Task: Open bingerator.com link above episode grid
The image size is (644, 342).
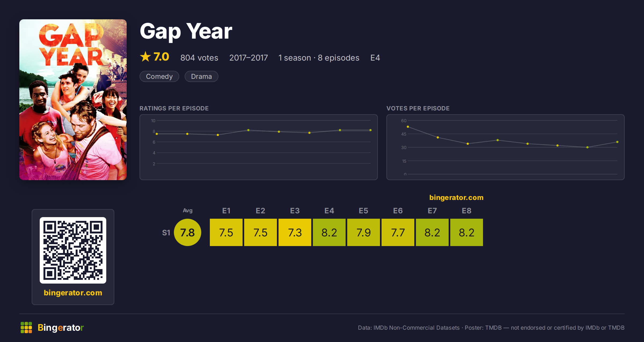Action: pyautogui.click(x=456, y=198)
